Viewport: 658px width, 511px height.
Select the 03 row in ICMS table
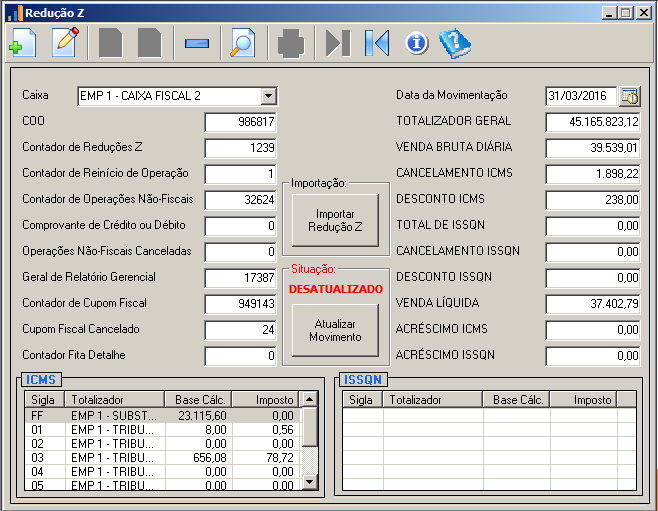click(163, 458)
